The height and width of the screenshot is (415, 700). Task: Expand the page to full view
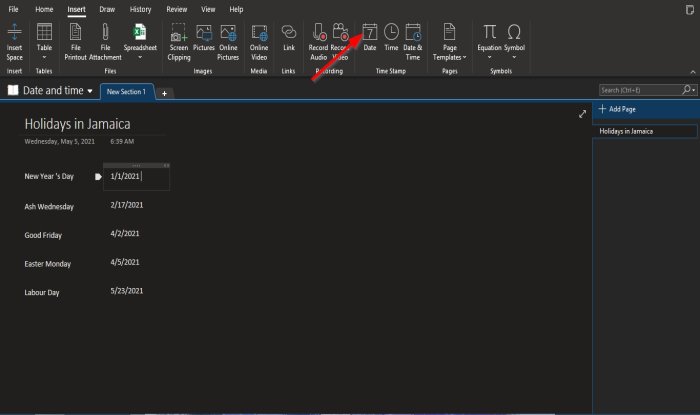582,114
